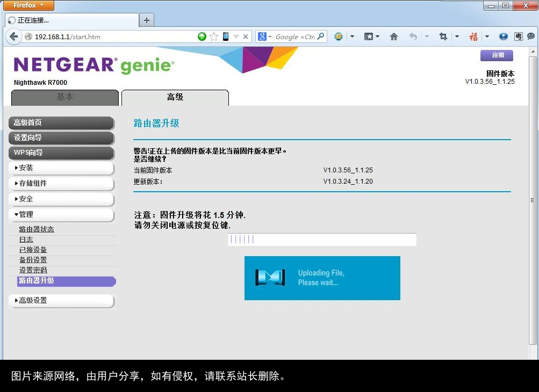Click the 注销 logout button

click(496, 55)
